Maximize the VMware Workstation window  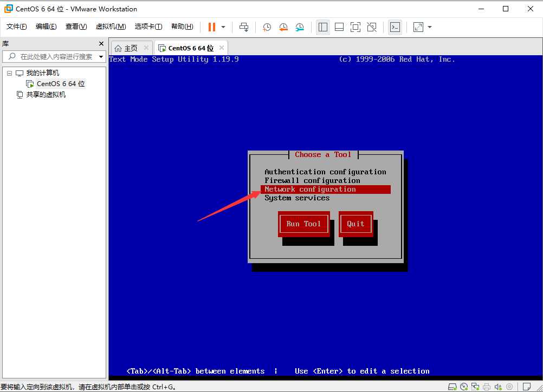pyautogui.click(x=506, y=9)
